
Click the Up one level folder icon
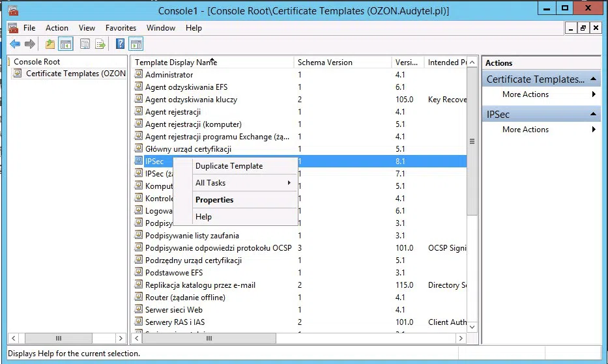pyautogui.click(x=50, y=44)
